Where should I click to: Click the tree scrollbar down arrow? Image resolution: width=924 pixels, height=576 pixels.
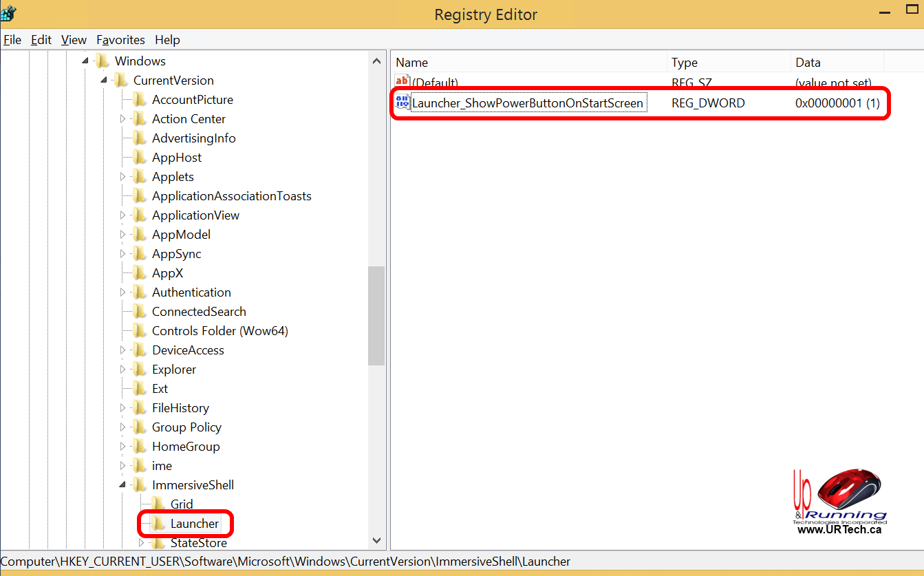(x=376, y=541)
